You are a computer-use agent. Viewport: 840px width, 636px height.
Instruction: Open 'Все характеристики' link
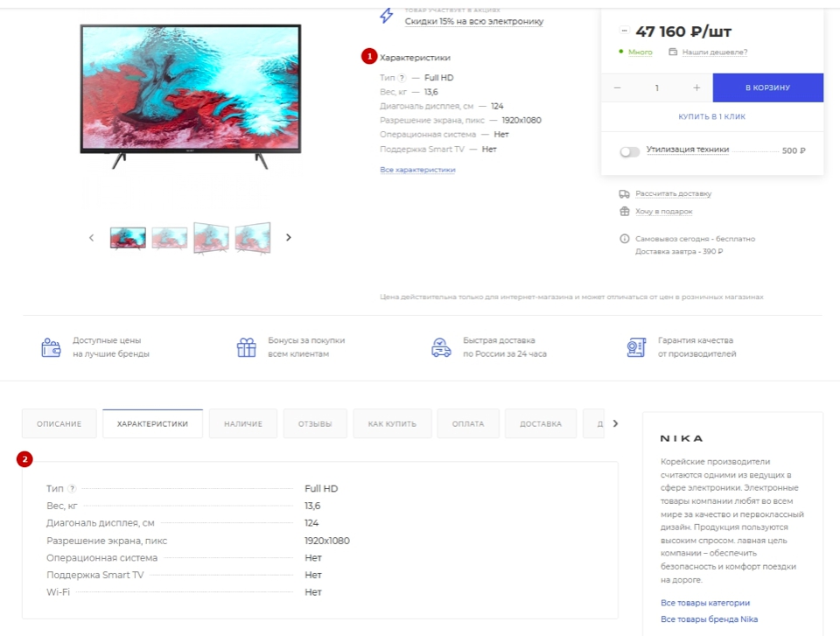coord(417,170)
